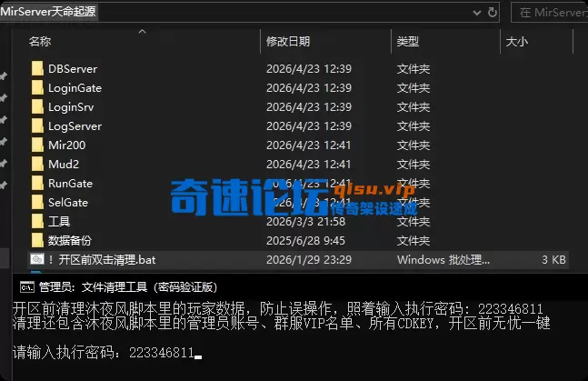Viewport: 588px width, 381px height.
Task: Select the RunGate folder icon
Action: (x=37, y=183)
